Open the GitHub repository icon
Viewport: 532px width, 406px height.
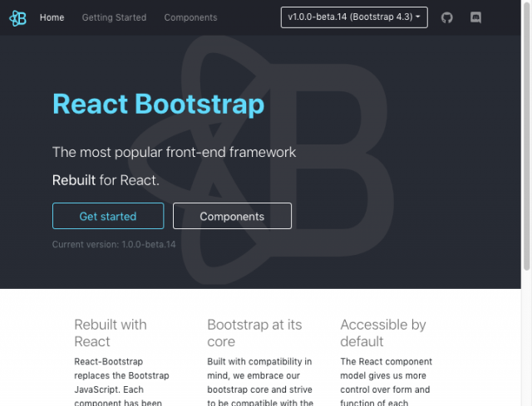[x=447, y=17]
